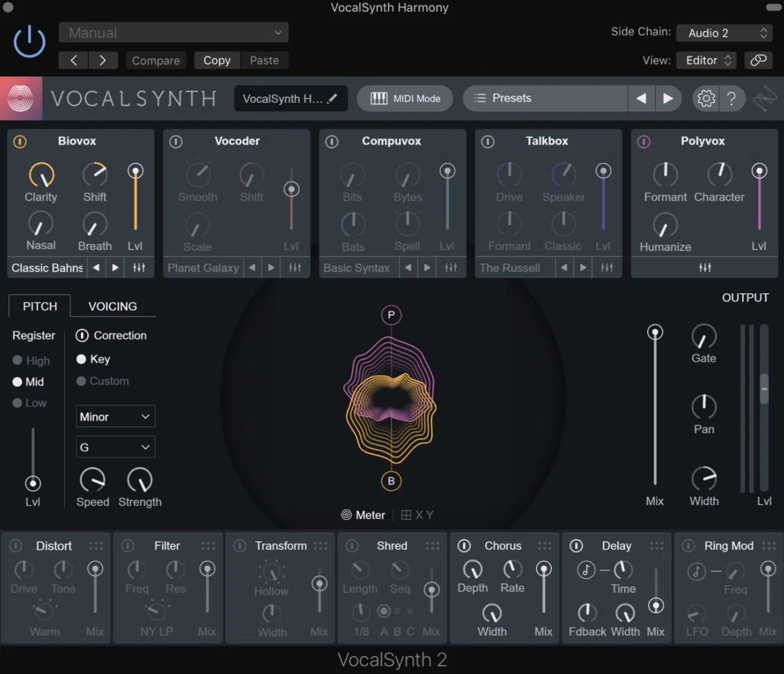784x674 pixels.
Task: Enable the Talkbox module power button
Action: point(488,142)
